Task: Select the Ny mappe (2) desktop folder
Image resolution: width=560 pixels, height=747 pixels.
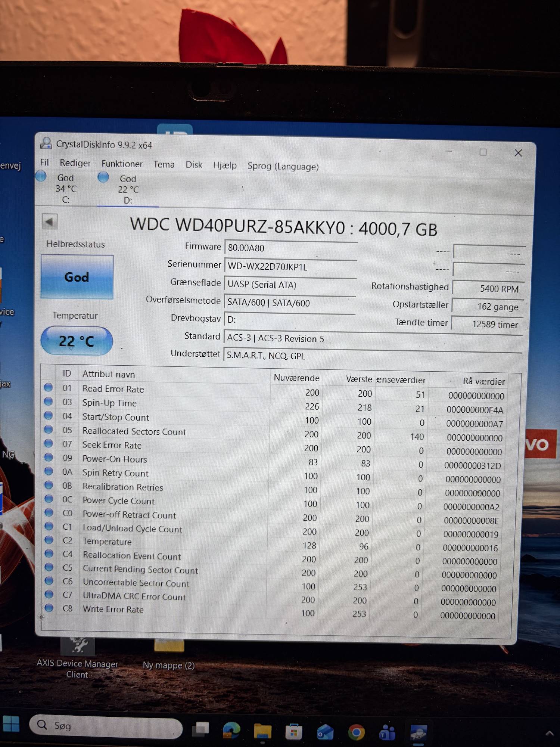Action: [169, 654]
